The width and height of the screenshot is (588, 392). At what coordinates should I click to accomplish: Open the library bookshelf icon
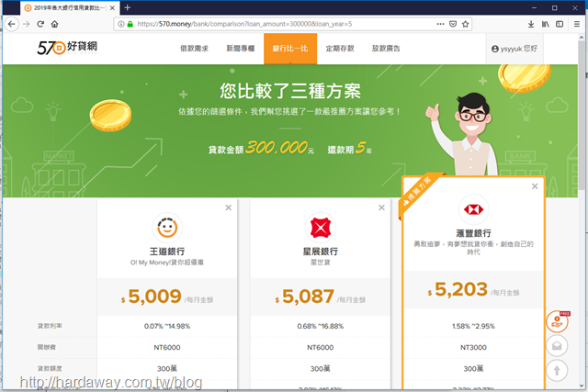click(545, 24)
